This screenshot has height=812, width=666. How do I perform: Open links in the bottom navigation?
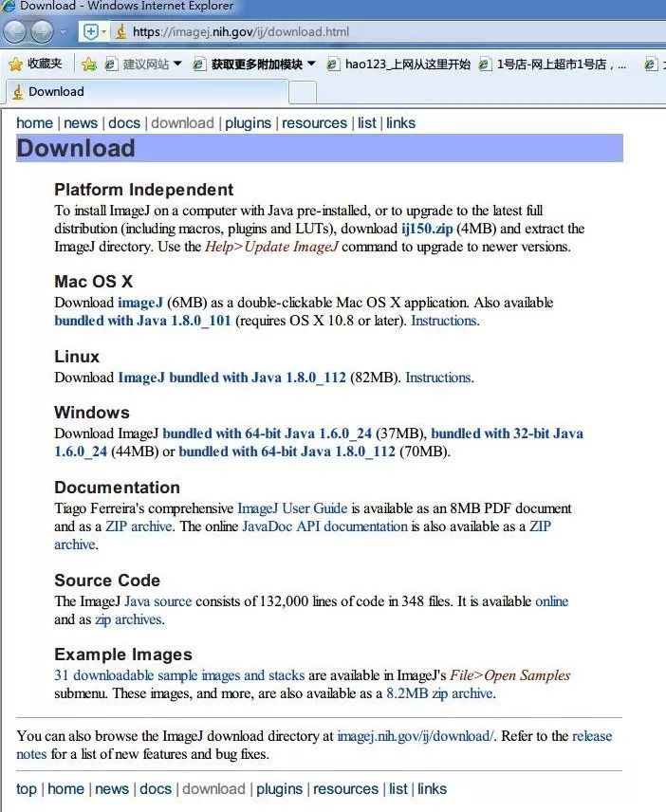coord(432,789)
